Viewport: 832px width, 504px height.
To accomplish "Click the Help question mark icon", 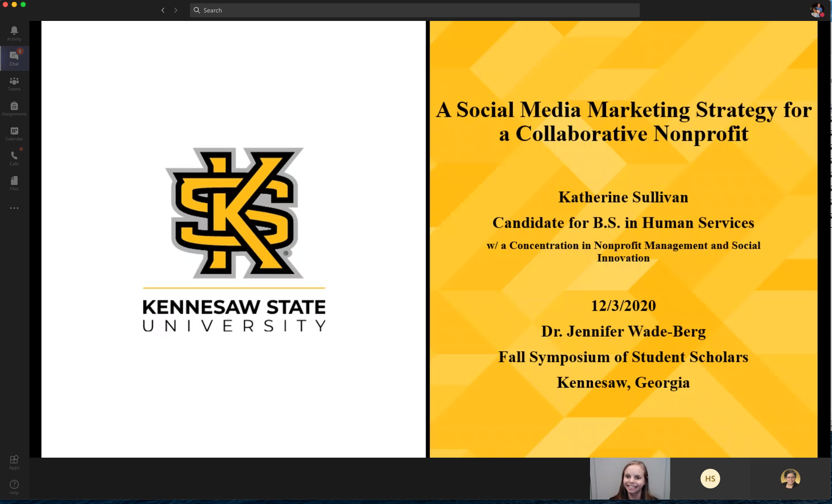I will 14,487.
